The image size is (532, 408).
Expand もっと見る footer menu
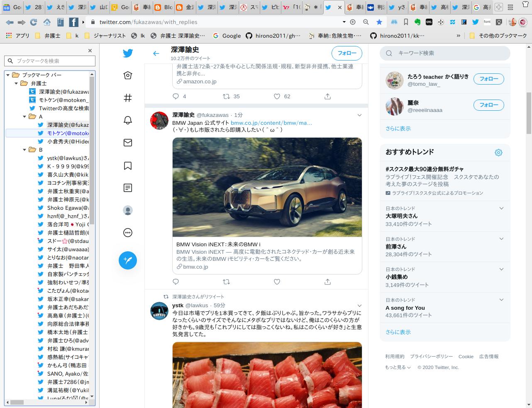(398, 367)
